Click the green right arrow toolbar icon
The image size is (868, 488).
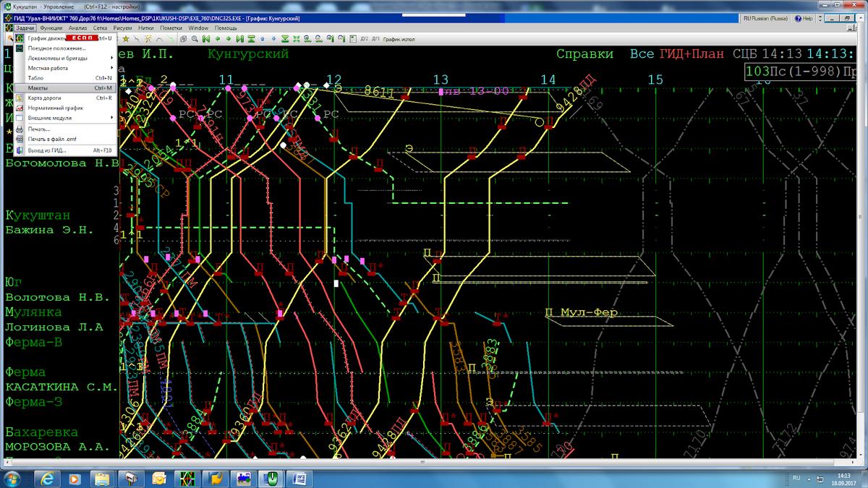click(x=229, y=38)
